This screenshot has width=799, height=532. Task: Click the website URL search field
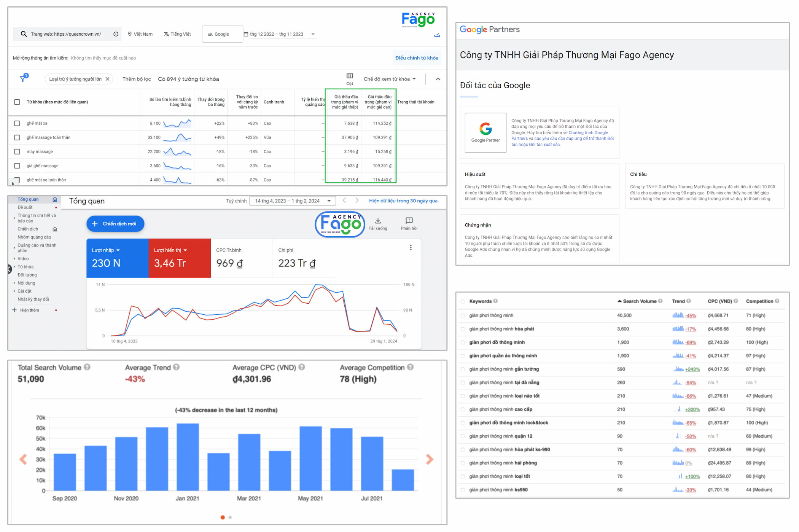click(67, 34)
